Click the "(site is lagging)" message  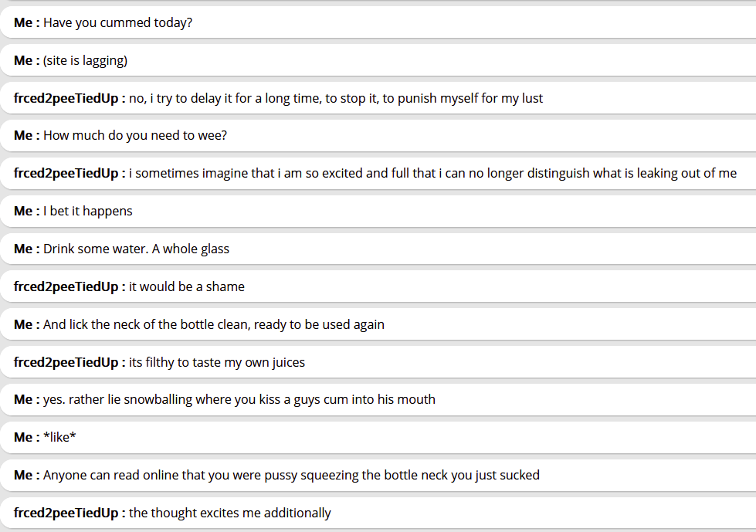[85, 60]
